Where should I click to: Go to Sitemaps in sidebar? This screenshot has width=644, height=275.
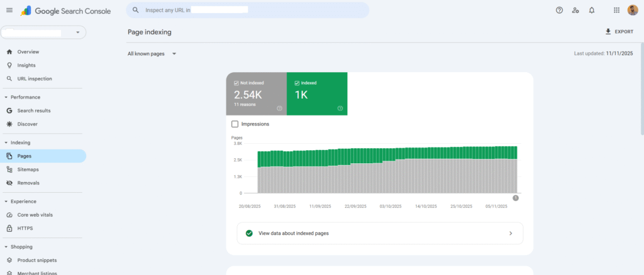(28, 170)
